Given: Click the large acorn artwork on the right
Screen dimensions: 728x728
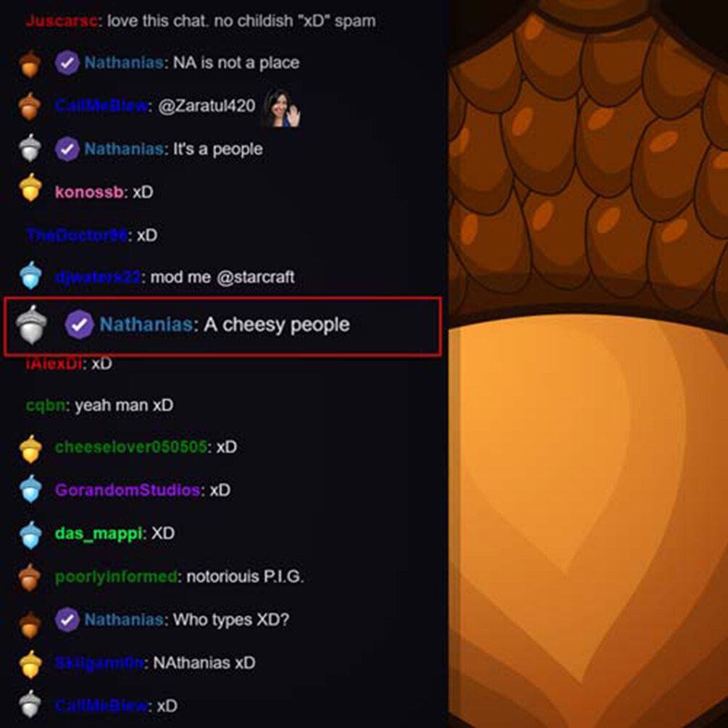Looking at the screenshot, I should click(x=587, y=364).
